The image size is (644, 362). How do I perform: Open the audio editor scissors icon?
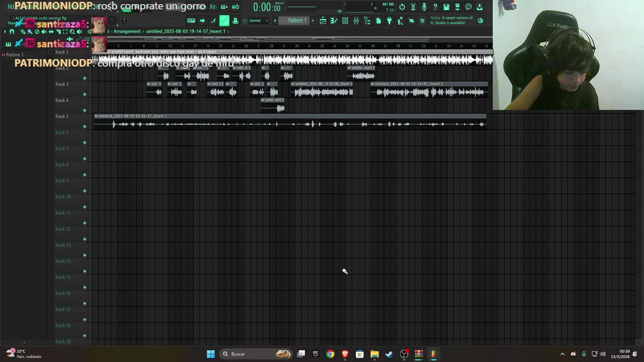(x=413, y=7)
